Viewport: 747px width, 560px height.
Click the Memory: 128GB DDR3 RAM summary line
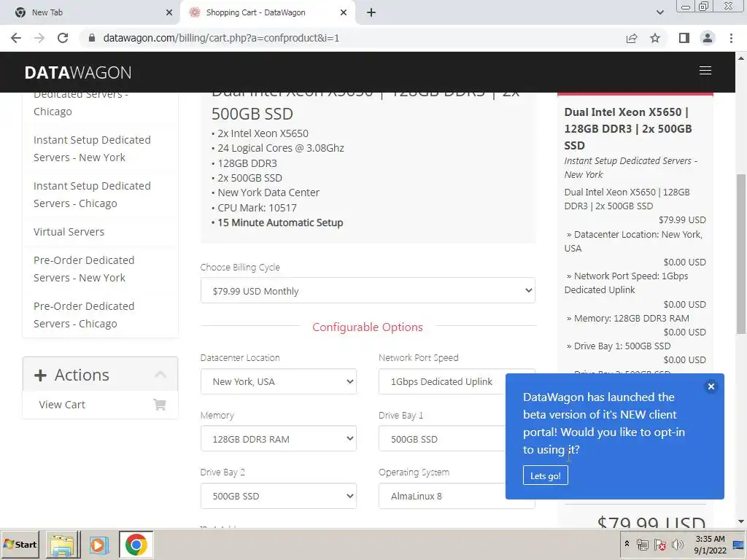coord(631,319)
